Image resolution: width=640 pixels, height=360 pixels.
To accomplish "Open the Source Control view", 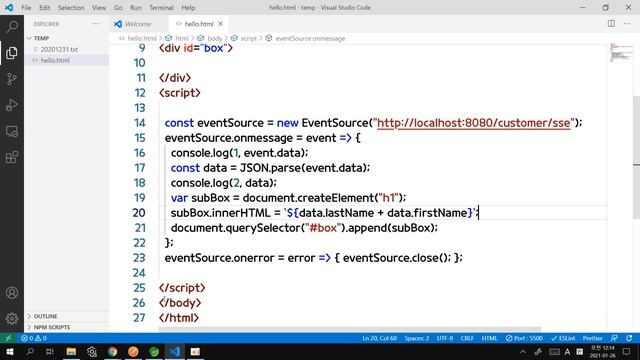I will pos(12,79).
